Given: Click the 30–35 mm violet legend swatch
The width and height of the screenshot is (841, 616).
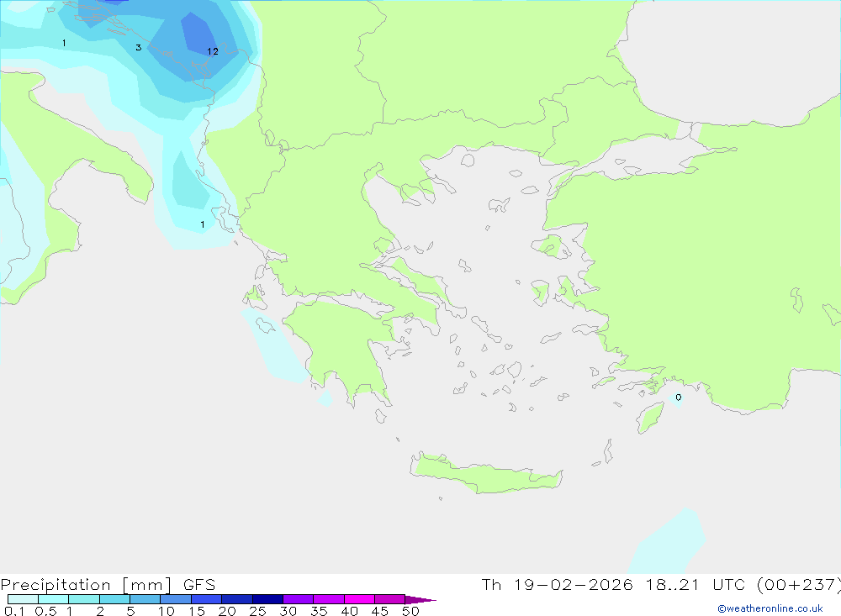Looking at the screenshot, I should (x=299, y=599).
